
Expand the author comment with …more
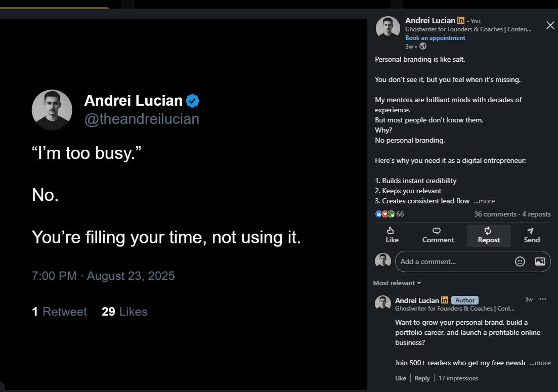tap(540, 363)
